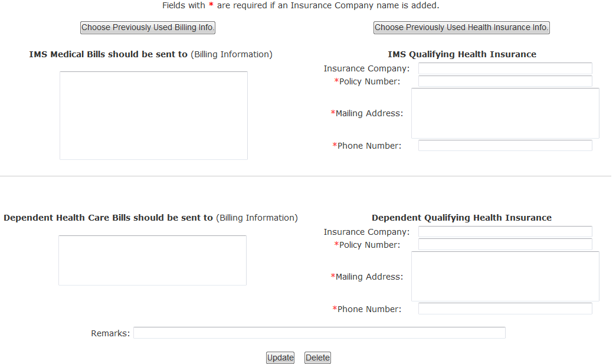Screen dimensions: 616x364
Task: Click IMS Policy Number input field
Action: tap(505, 81)
